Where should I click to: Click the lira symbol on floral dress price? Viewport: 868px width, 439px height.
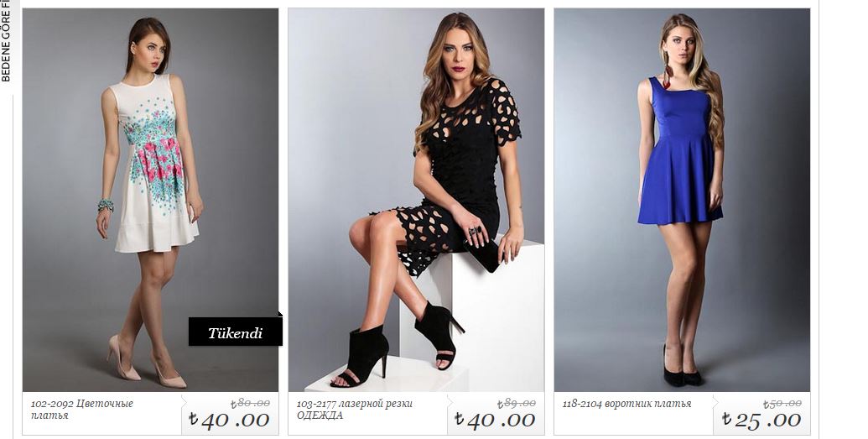tap(193, 419)
